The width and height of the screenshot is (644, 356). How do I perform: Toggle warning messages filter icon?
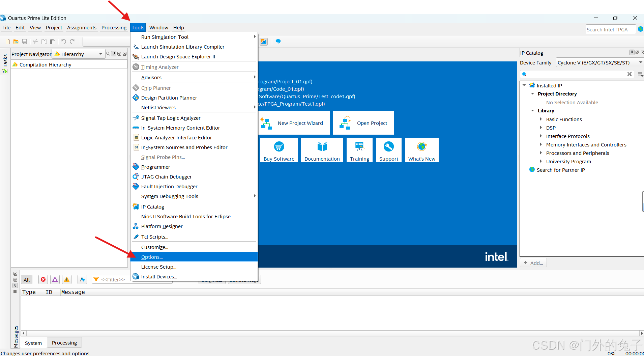(67, 280)
